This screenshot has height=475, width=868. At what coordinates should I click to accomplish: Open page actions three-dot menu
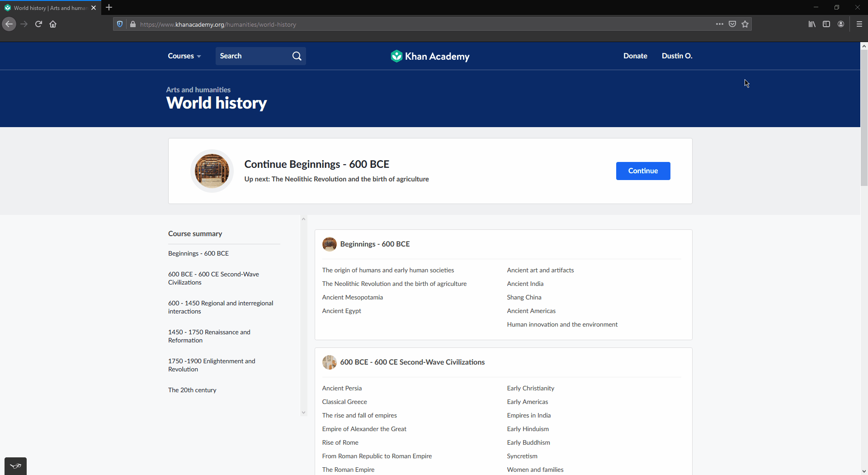[720, 24]
